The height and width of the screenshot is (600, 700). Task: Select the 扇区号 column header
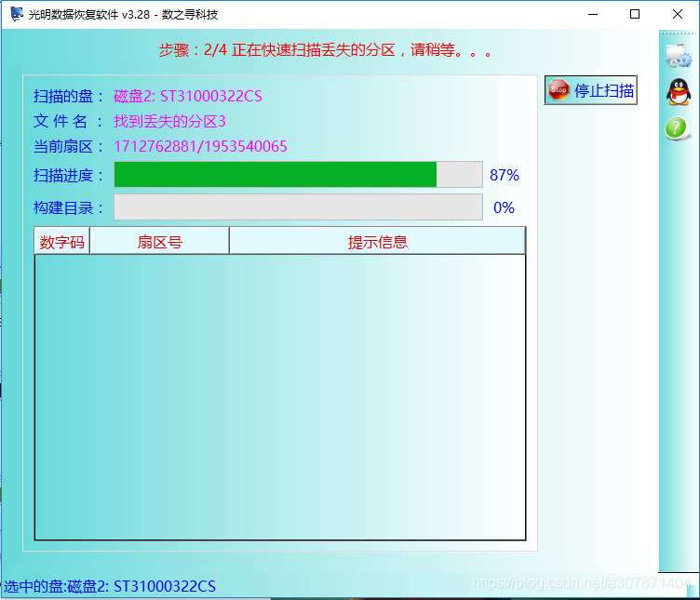pos(159,241)
